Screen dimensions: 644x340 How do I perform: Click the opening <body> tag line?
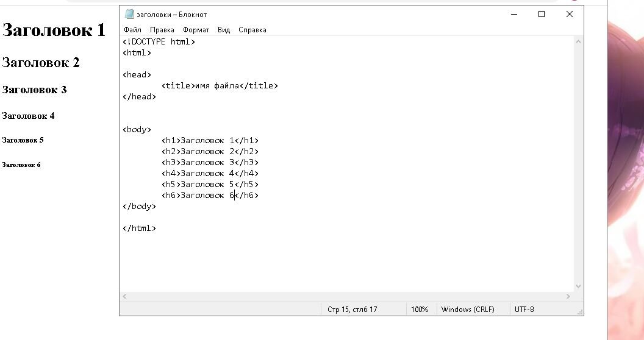click(137, 130)
